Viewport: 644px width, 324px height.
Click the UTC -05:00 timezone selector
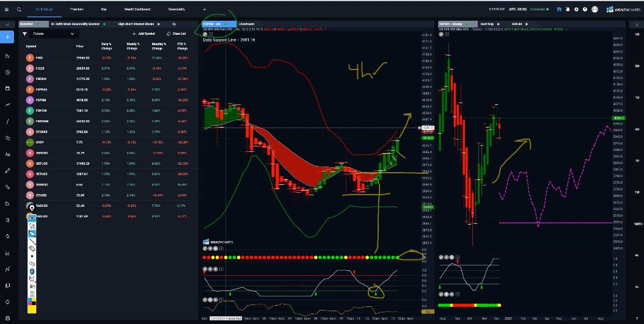518,9
